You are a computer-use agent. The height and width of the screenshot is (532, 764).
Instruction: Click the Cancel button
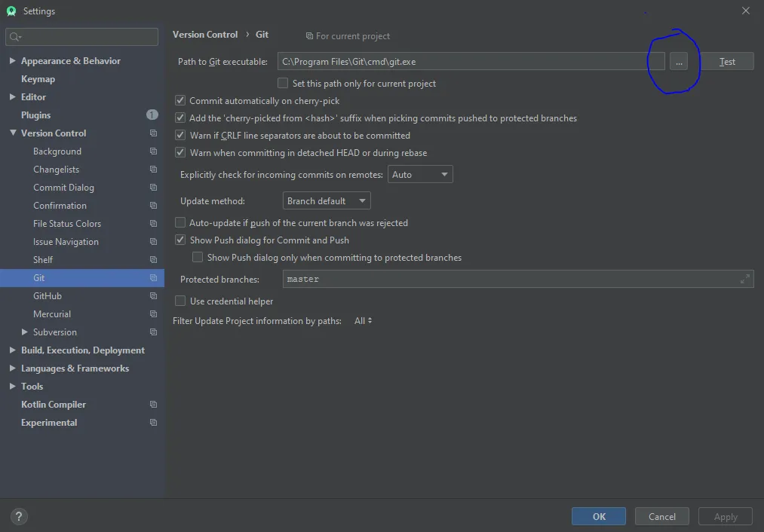[661, 516]
